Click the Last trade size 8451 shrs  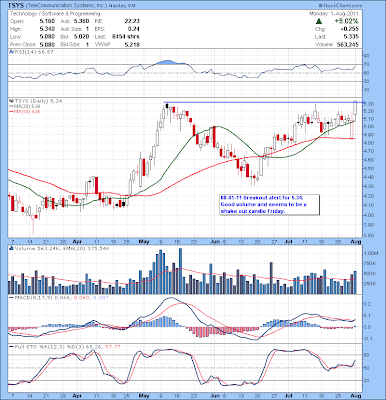[126, 37]
